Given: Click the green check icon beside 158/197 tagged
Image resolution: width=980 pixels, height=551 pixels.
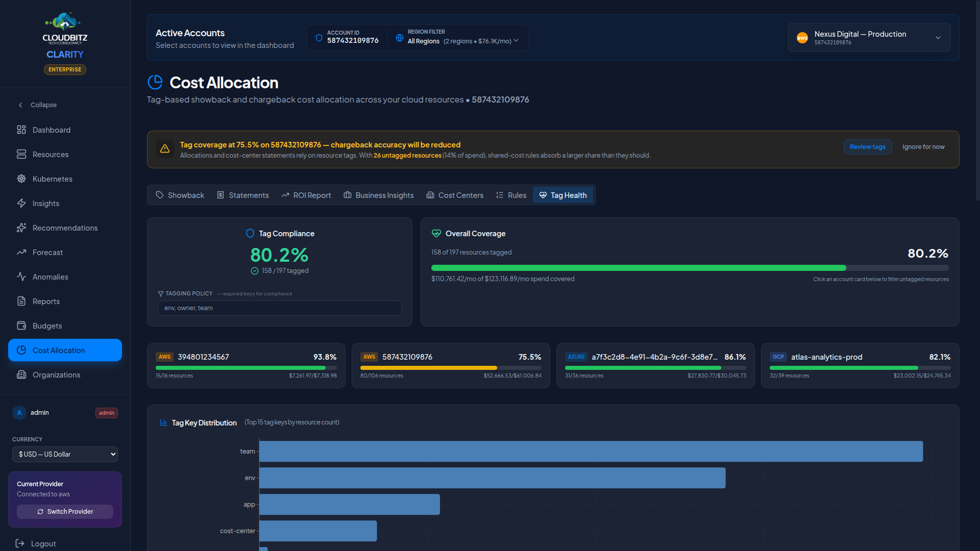Looking at the screenshot, I should click(255, 271).
